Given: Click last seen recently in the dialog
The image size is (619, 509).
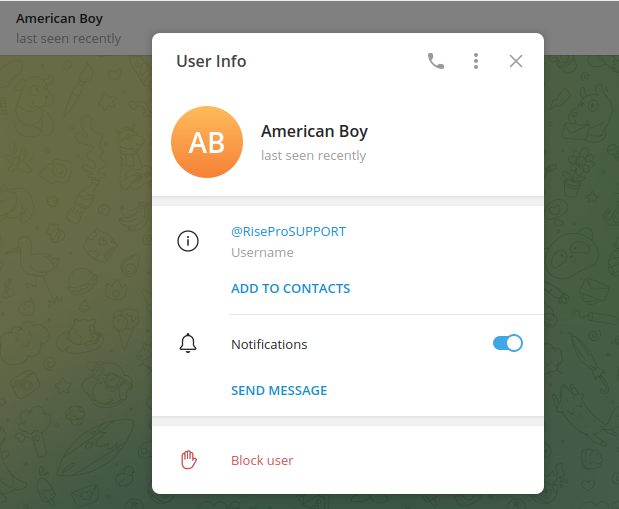Looking at the screenshot, I should [313, 156].
